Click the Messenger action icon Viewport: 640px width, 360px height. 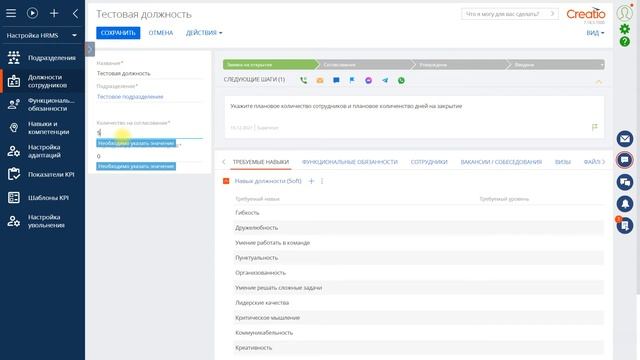click(369, 80)
